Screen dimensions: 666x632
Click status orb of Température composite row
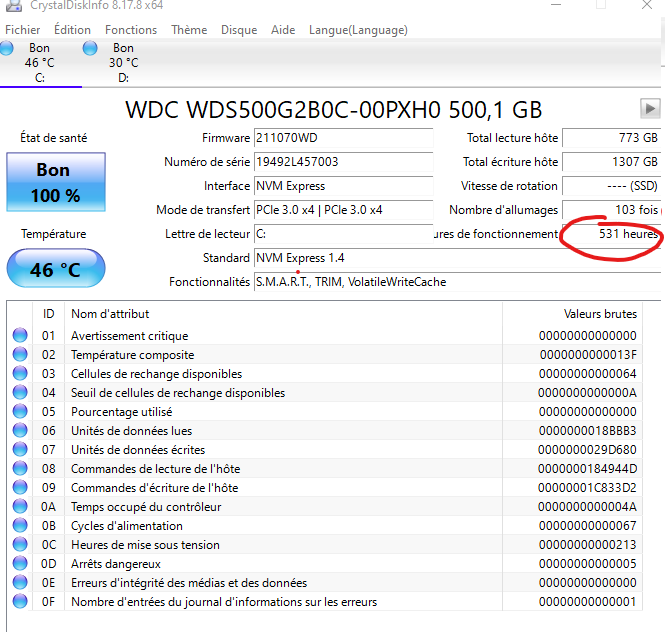[x=20, y=354]
